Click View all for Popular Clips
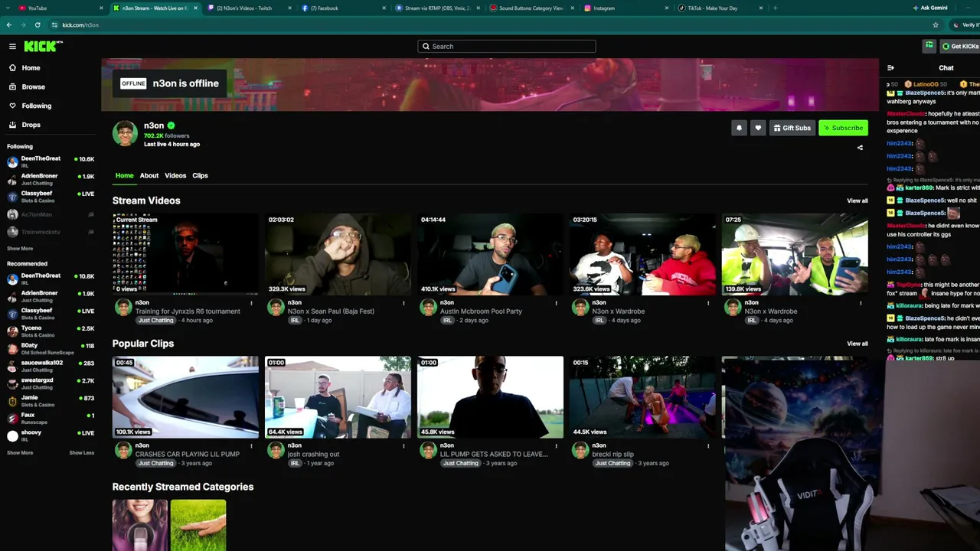980x551 pixels. [857, 344]
